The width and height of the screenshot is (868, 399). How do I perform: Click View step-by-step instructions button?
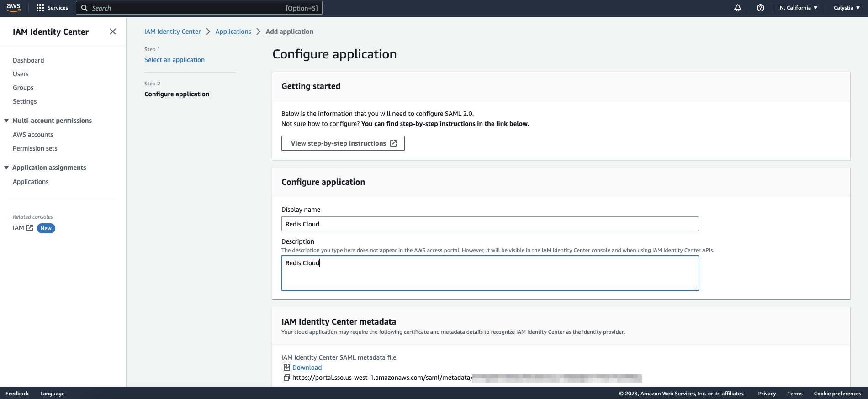pos(343,143)
